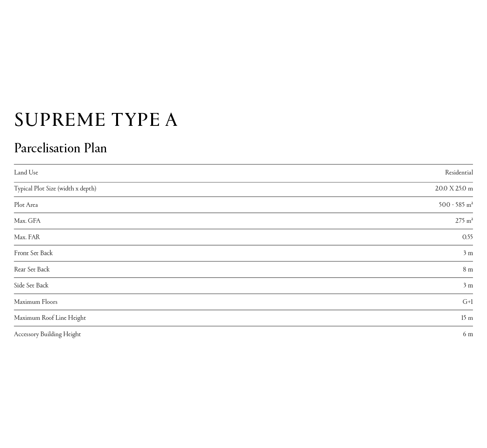The width and height of the screenshot is (487, 448).
Task: Select the Land Use row label
Action: coord(26,173)
